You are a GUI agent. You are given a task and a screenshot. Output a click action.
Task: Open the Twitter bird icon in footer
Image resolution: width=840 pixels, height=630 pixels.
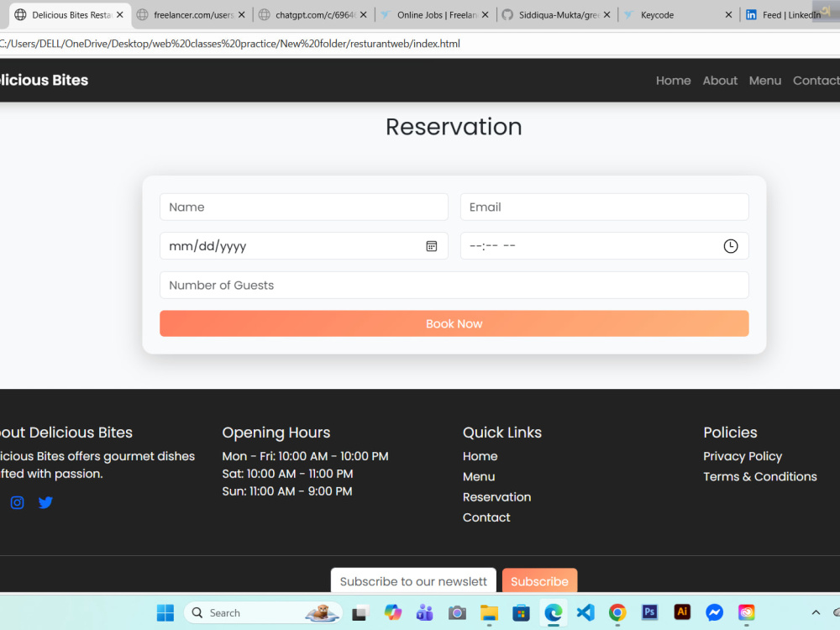(x=45, y=502)
